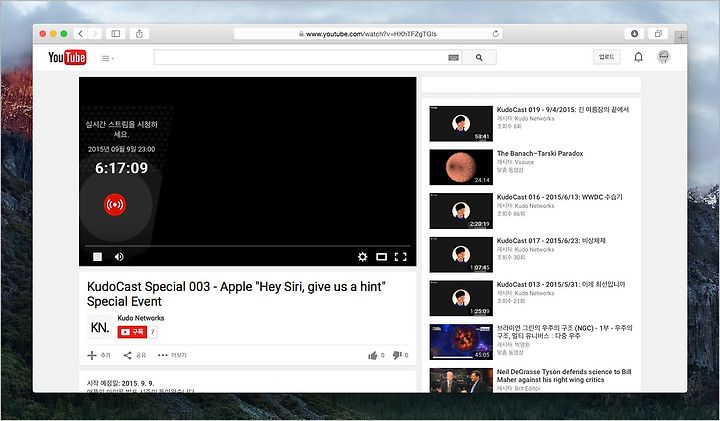Click the upload button in the header

click(607, 56)
